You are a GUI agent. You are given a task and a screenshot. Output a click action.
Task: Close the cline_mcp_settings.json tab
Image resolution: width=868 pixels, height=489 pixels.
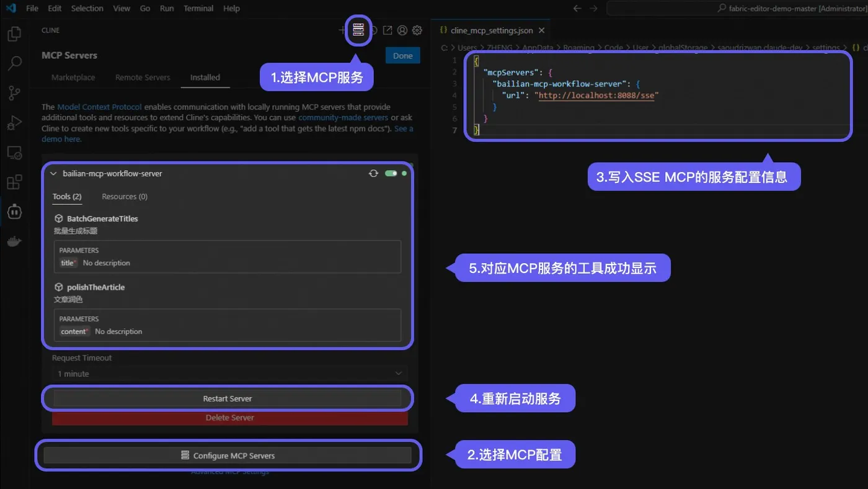(541, 30)
